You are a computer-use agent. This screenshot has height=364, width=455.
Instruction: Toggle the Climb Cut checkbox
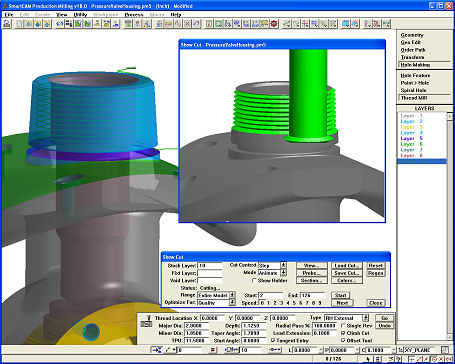tap(343, 333)
